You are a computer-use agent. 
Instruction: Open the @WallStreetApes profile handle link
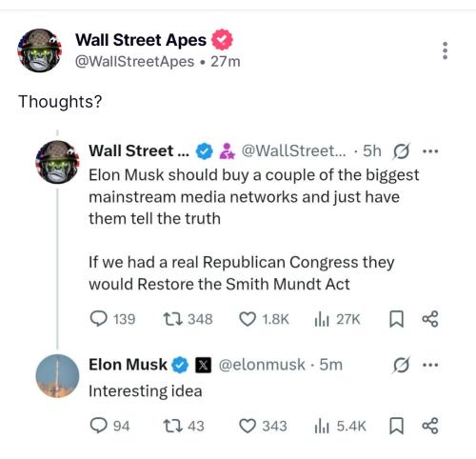coord(134,61)
